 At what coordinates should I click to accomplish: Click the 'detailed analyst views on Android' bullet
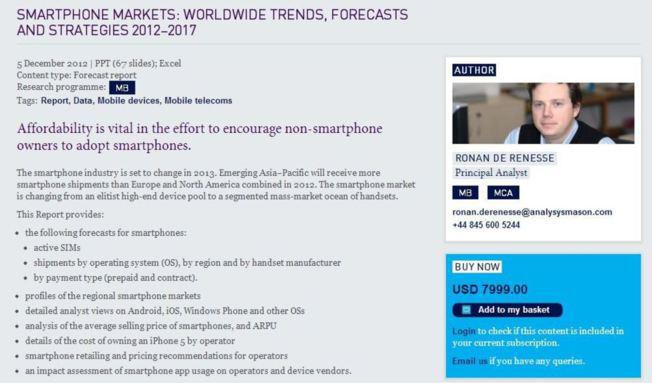pyautogui.click(x=165, y=311)
